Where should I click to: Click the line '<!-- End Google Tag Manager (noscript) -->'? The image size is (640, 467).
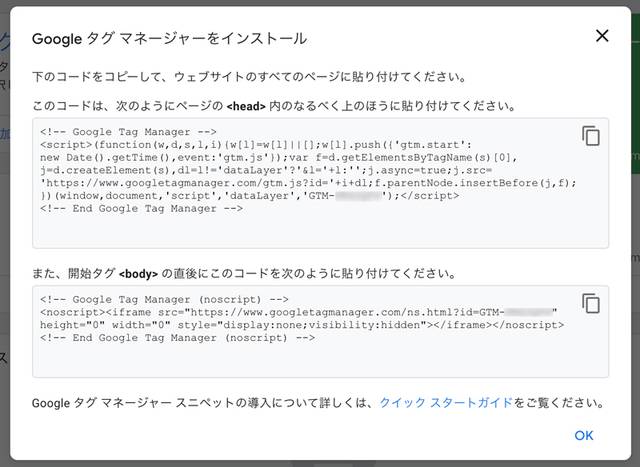tap(177, 338)
